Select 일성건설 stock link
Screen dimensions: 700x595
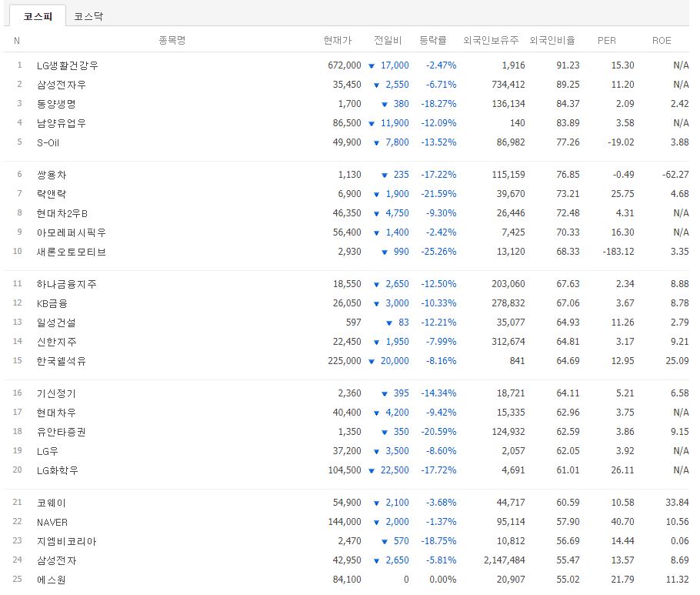click(56, 323)
